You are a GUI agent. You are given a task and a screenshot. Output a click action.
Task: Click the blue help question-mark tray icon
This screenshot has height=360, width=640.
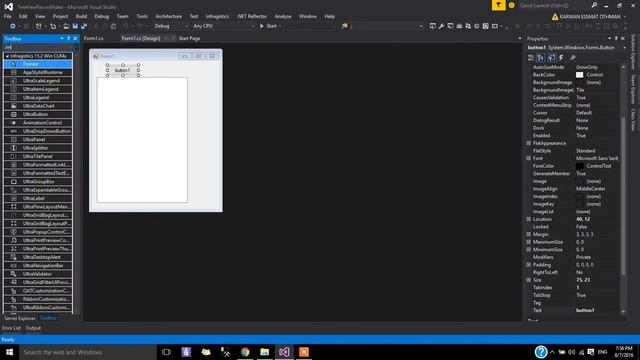pos(541,352)
